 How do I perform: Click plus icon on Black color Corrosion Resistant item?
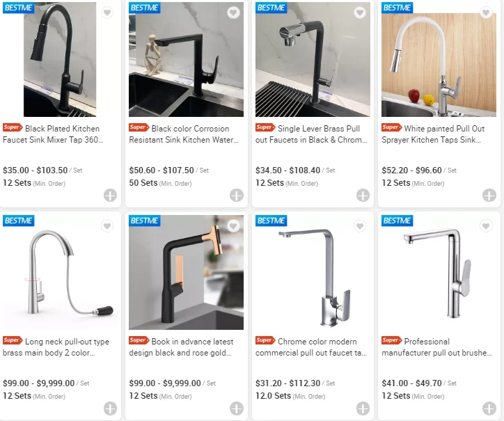click(x=237, y=195)
